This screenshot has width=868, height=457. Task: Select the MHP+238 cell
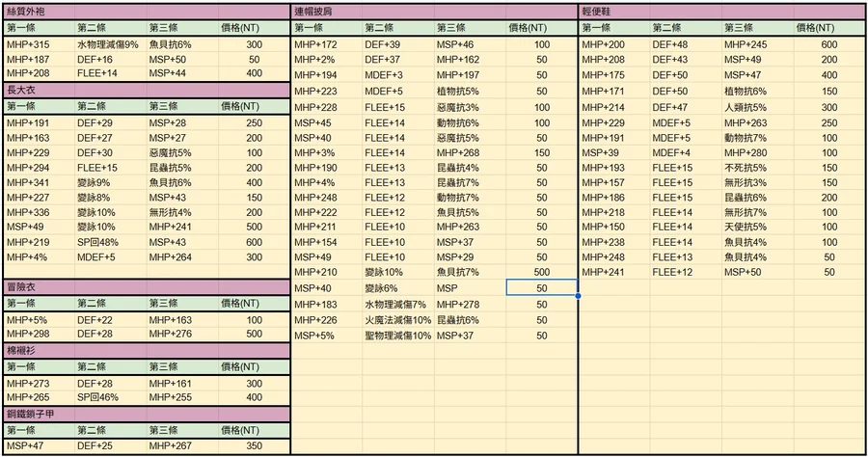(614, 242)
